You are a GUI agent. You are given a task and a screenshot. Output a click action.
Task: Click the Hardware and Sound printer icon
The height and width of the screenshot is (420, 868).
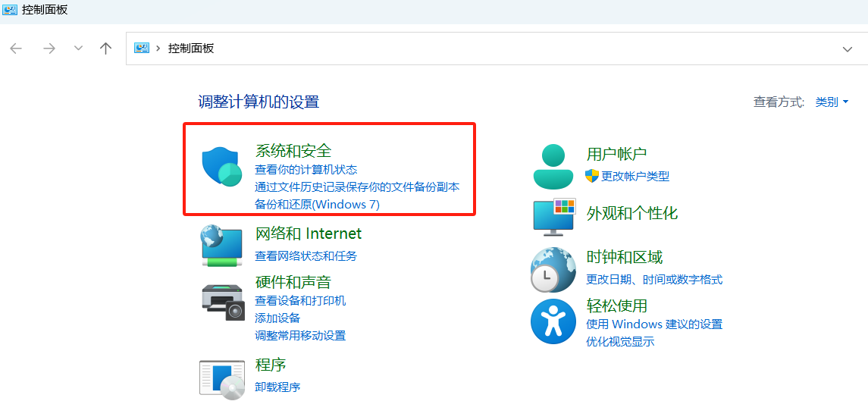click(x=223, y=301)
